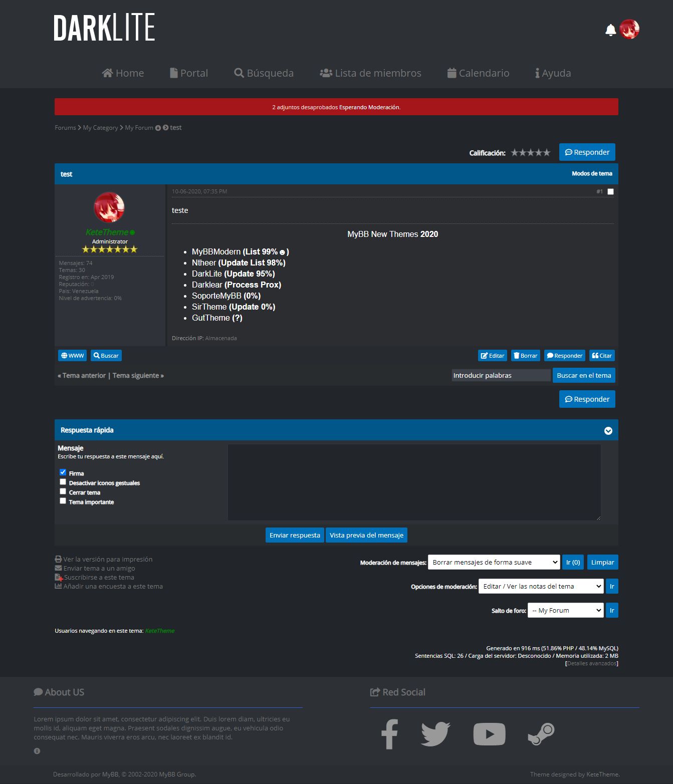Click KeteTheme in the footer theme credit
The image size is (673, 784).
point(602,774)
